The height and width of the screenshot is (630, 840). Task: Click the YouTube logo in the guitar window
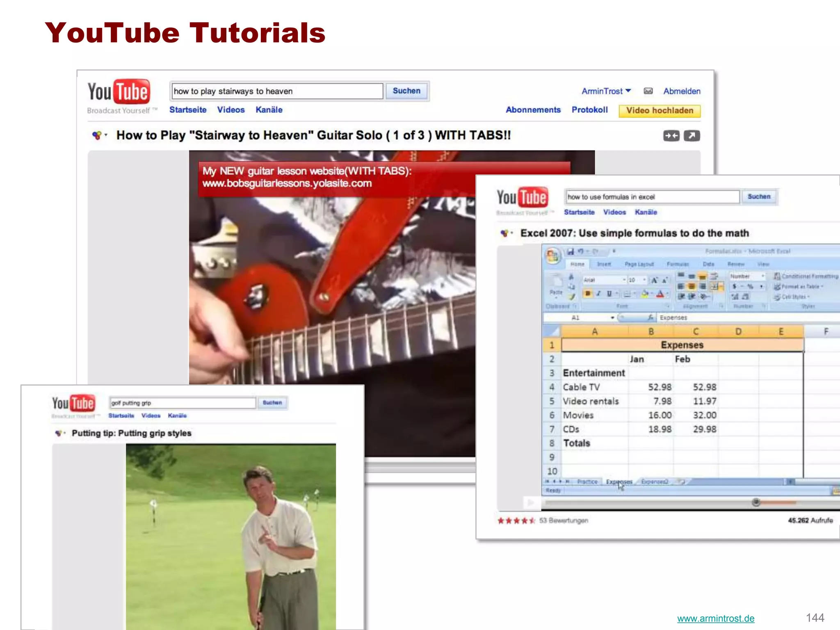(x=119, y=91)
